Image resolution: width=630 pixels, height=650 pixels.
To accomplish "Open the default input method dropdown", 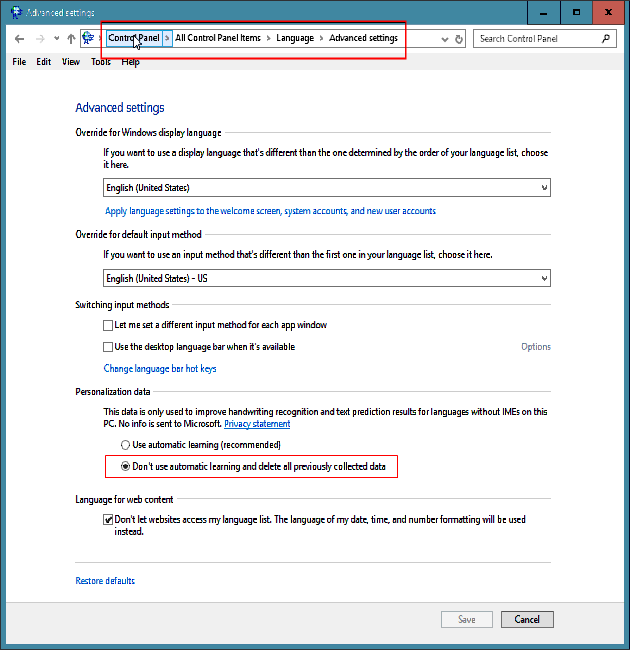I will 327,278.
